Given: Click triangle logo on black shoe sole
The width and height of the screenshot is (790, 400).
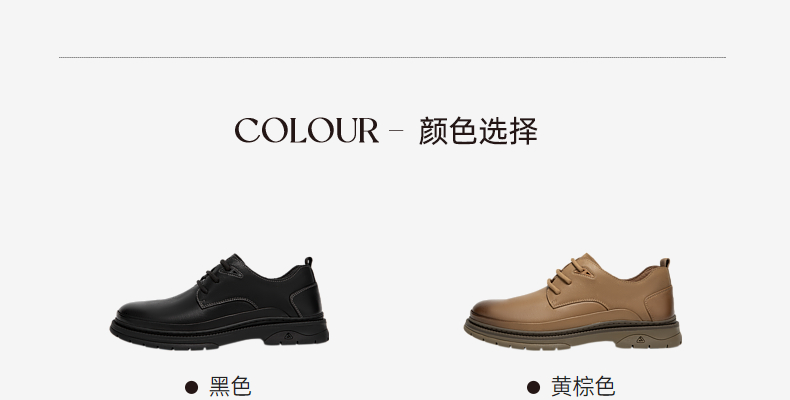Looking at the screenshot, I should (x=288, y=337).
